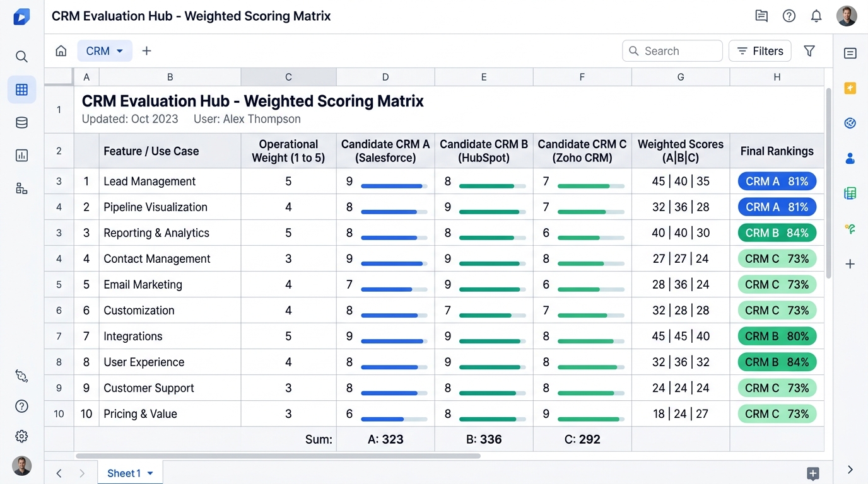
Task: Click the horizontal scrollbar
Action: pyautogui.click(x=278, y=456)
